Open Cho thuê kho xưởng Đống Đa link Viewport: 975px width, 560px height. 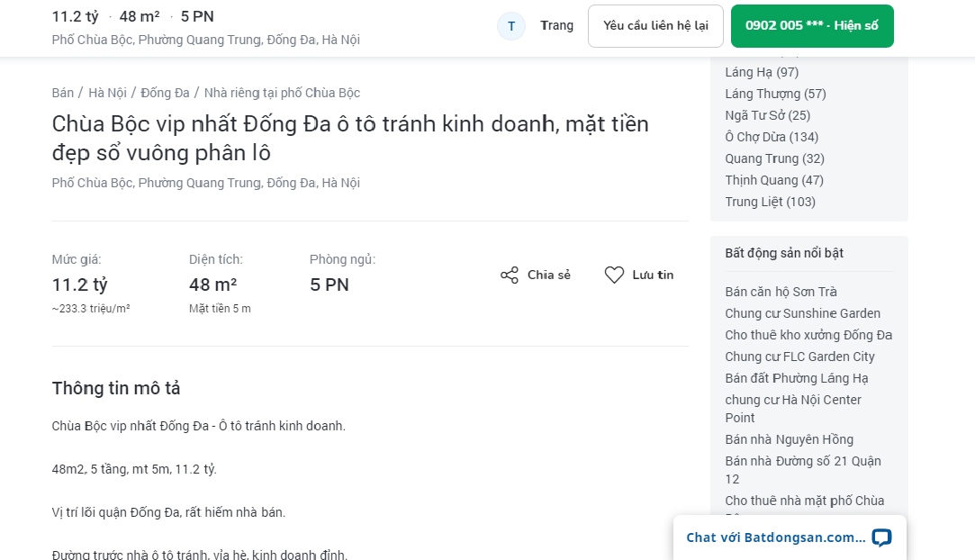[x=808, y=335]
